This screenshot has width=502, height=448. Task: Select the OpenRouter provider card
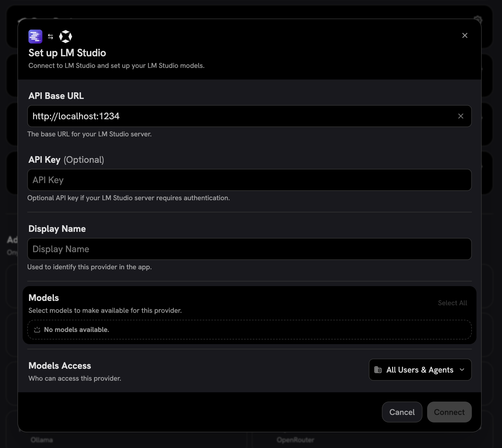[x=295, y=440]
